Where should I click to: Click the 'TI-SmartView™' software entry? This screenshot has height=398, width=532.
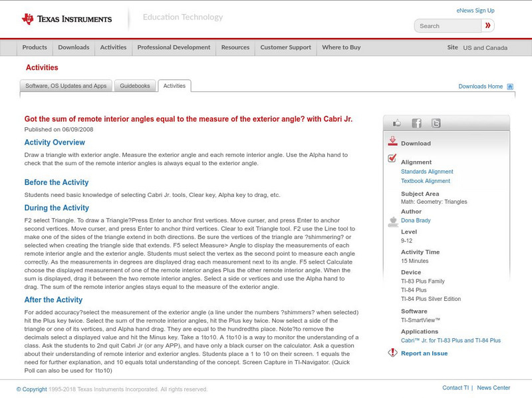[420, 320]
